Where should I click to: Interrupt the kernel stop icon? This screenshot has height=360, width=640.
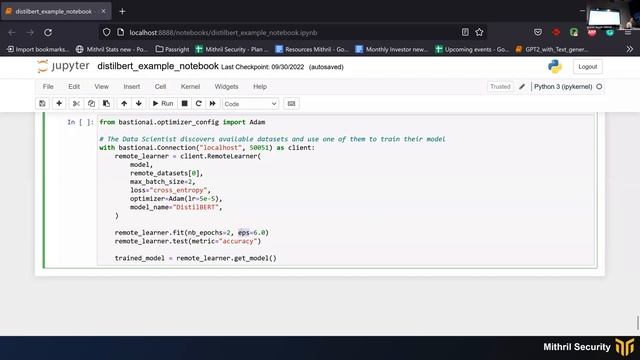pos(184,104)
